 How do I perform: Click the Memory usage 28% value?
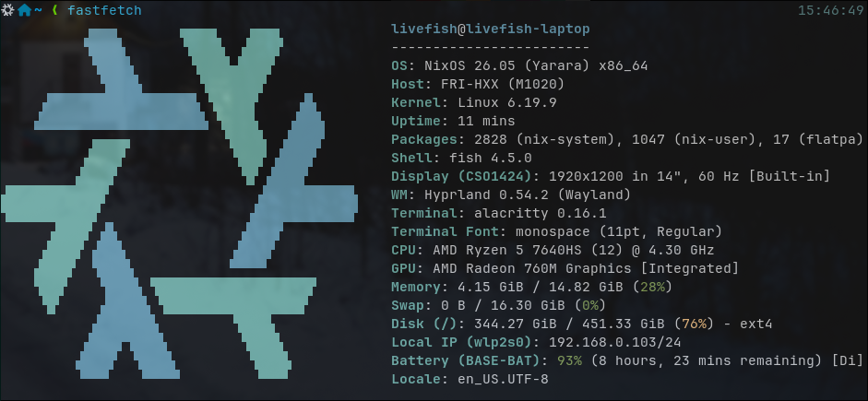pyautogui.click(x=651, y=286)
